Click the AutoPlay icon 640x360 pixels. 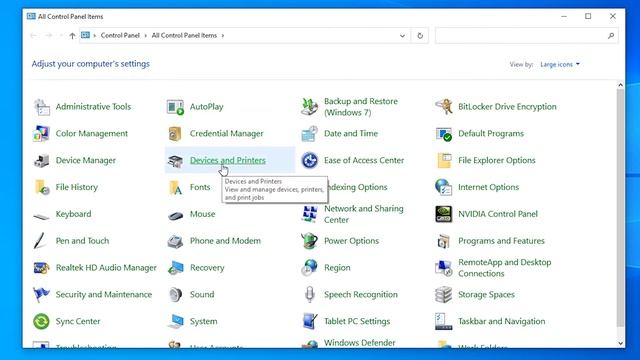[176, 107]
